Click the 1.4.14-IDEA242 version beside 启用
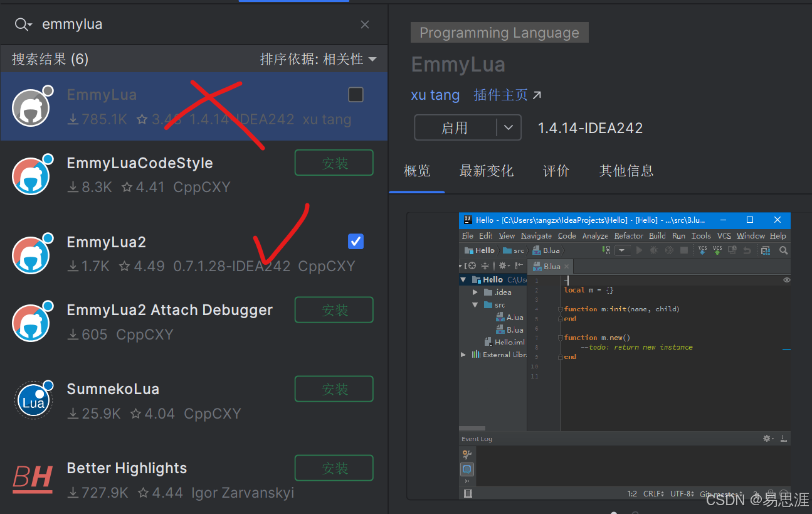Image resolution: width=812 pixels, height=514 pixels. pos(590,128)
